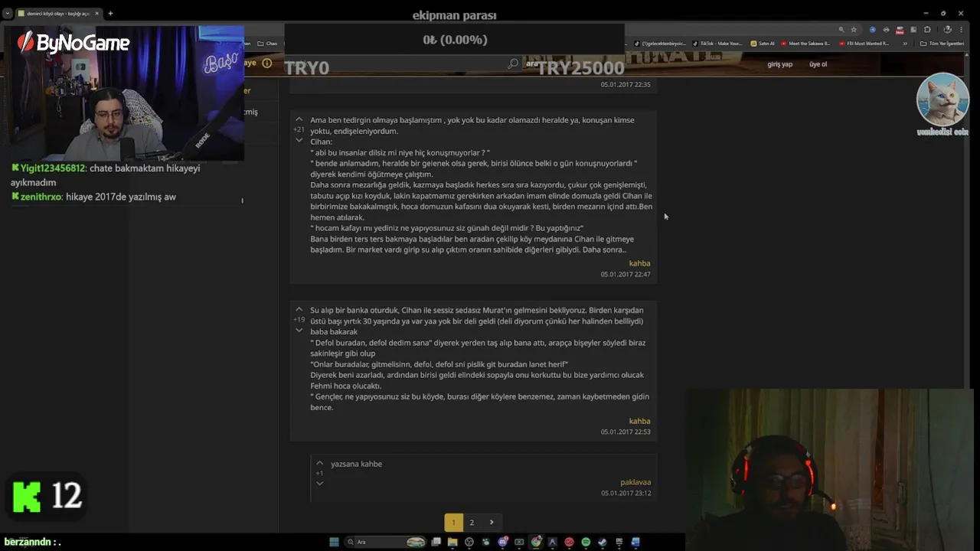Image resolution: width=980 pixels, height=551 pixels.
Task: Downvote the reply 'yazsana kahbe'
Action: [319, 483]
